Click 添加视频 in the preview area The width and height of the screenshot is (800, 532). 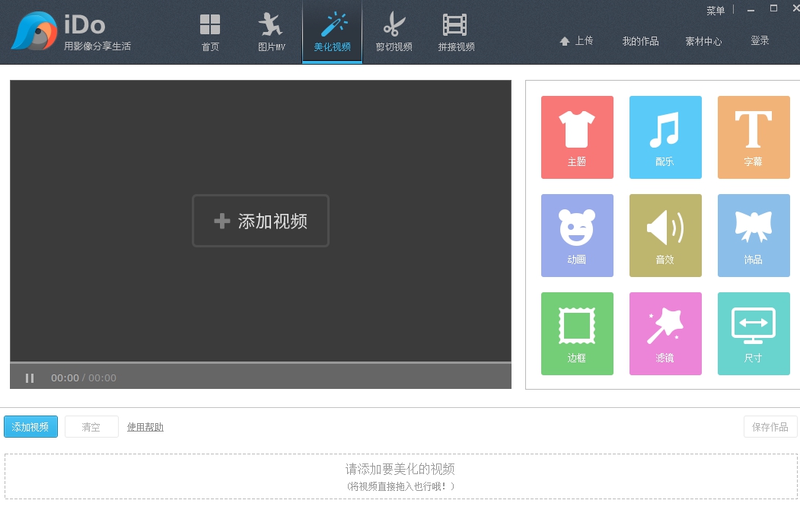[260, 221]
